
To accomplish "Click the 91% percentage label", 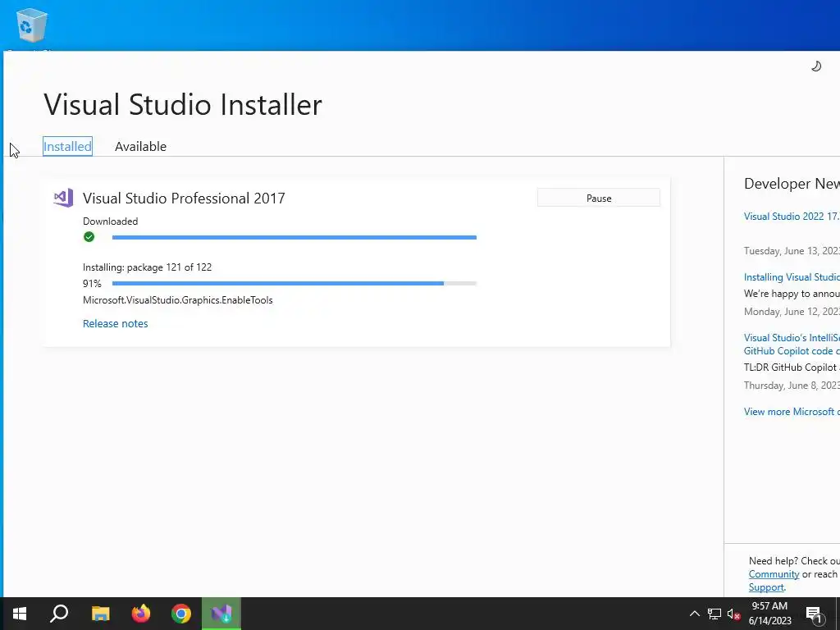I will point(92,283).
